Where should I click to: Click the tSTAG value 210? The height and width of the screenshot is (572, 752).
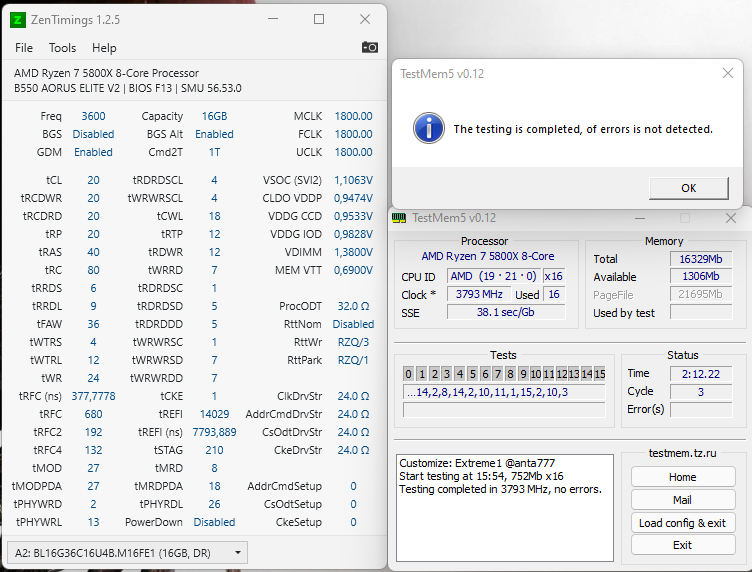pyautogui.click(x=214, y=450)
